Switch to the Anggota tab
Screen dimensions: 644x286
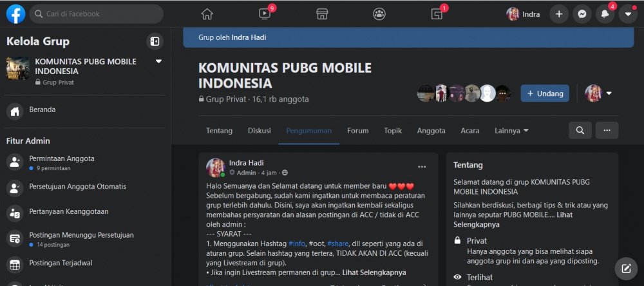pos(431,131)
